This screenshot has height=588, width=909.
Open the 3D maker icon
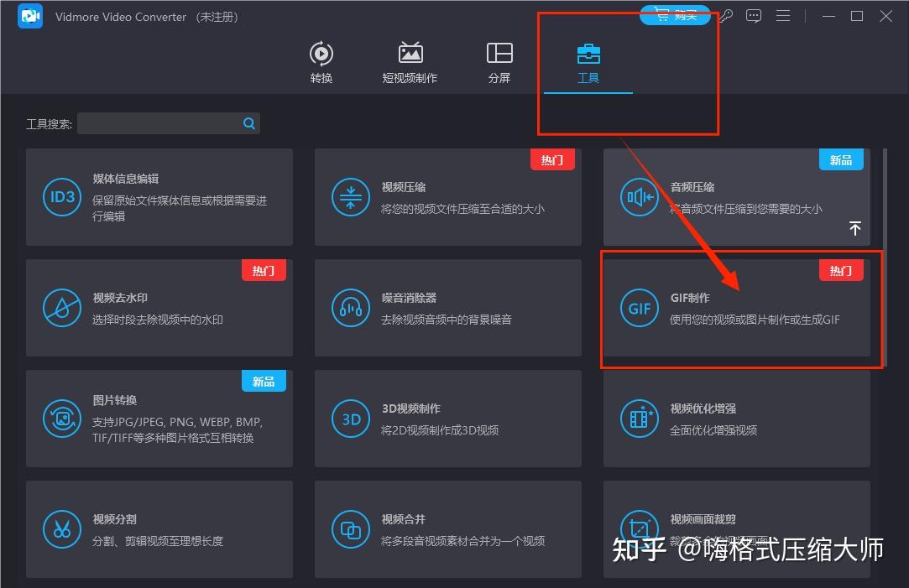pyautogui.click(x=351, y=419)
